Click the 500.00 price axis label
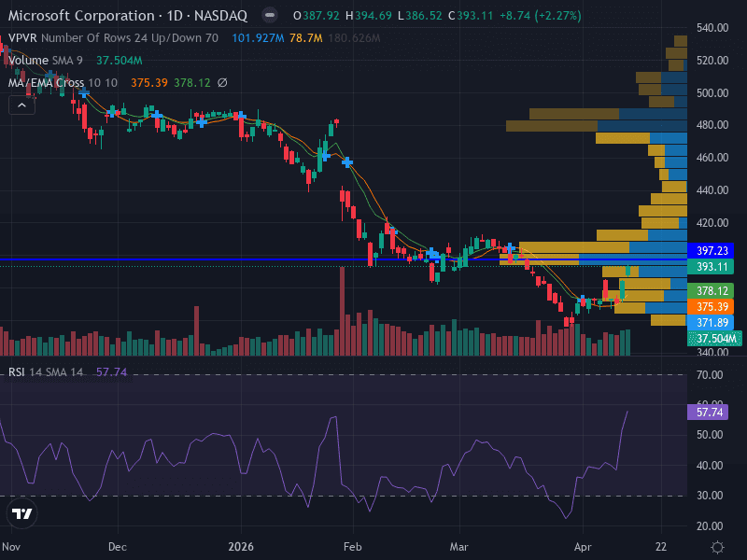 (712, 92)
